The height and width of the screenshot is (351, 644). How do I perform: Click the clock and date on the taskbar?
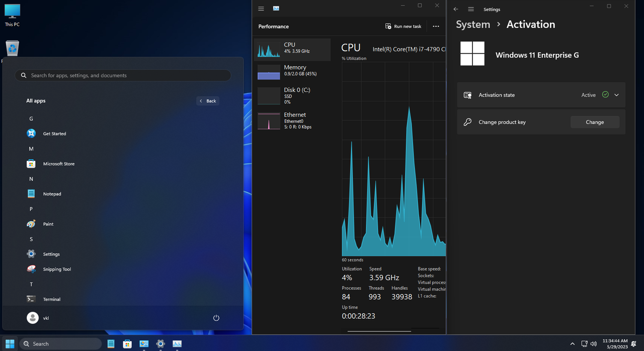point(615,344)
